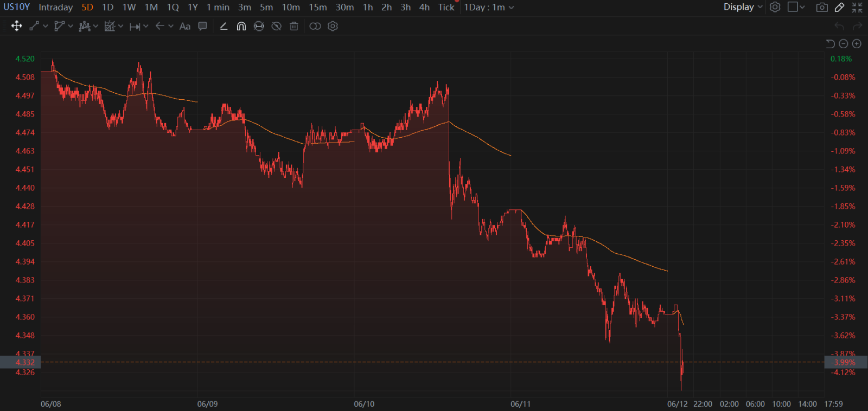Add a text annotation with Aa tool
Viewport: 868px width, 411px height.
coord(185,26)
